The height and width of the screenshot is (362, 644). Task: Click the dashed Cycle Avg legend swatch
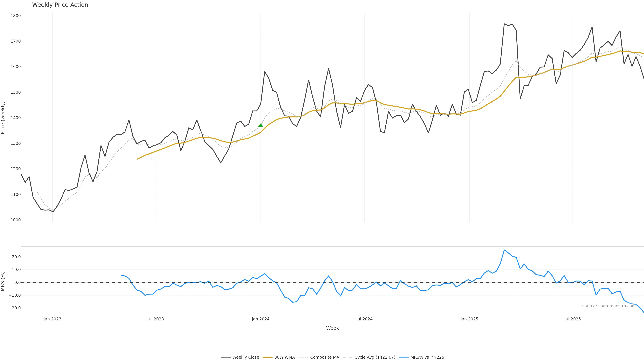[347, 357]
